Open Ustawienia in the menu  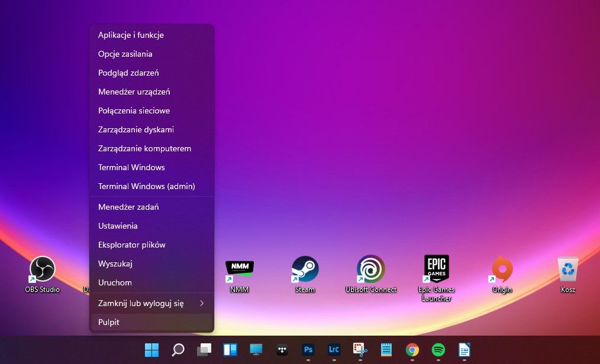[151, 226]
